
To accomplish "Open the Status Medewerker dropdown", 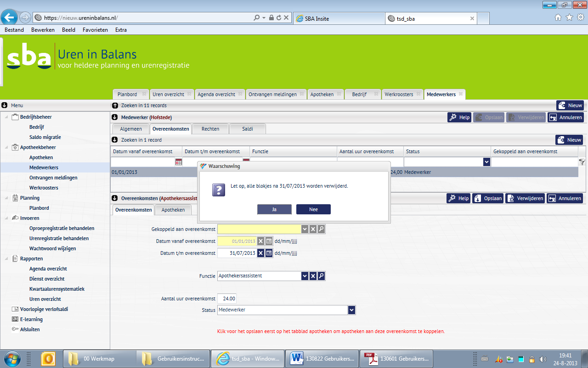I will point(351,310).
